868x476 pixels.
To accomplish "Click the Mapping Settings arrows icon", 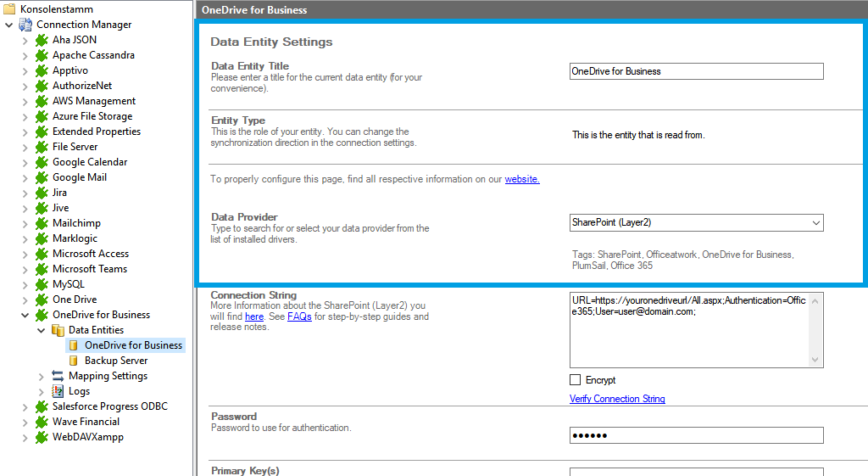I will (58, 376).
